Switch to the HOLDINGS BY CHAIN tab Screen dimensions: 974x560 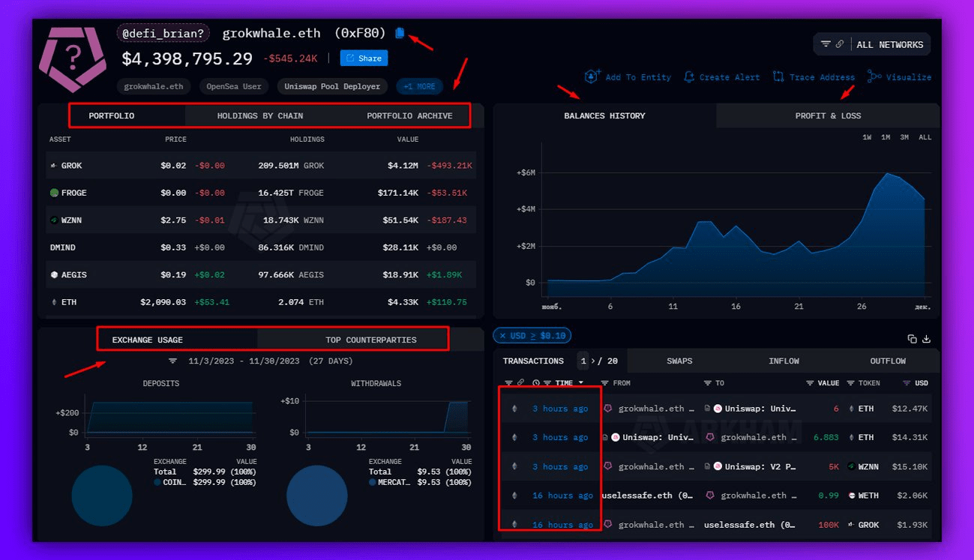[260, 115]
